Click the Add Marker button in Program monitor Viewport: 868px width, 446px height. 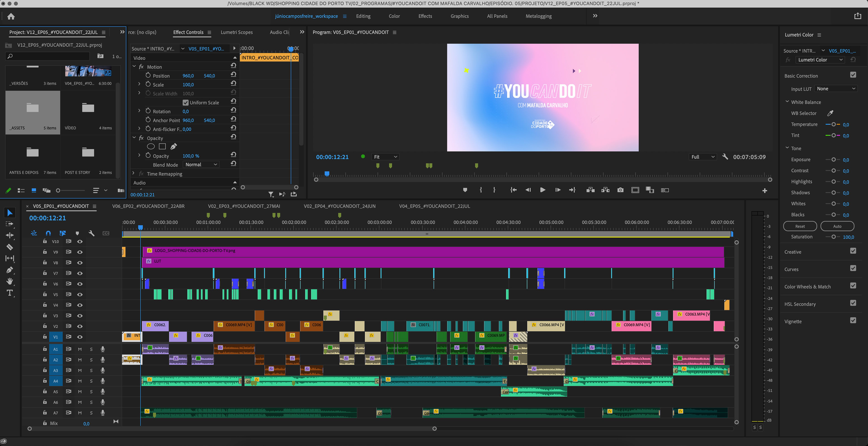465,190
